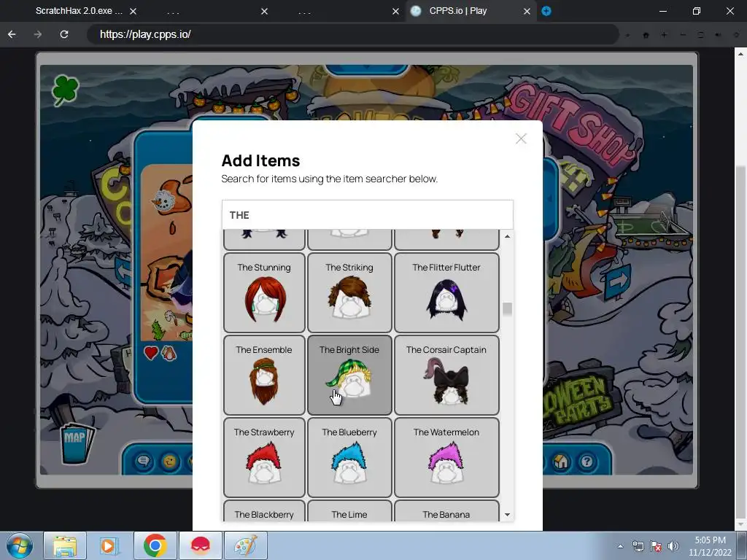Click the penguin buddy icon on player card
747x560 pixels.
click(x=169, y=353)
